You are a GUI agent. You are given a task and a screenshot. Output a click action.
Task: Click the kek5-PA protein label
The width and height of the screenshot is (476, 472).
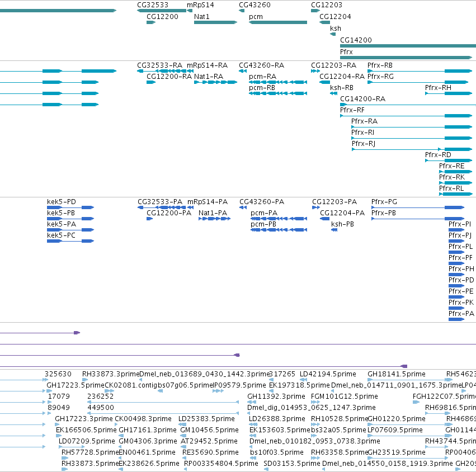click(x=62, y=224)
